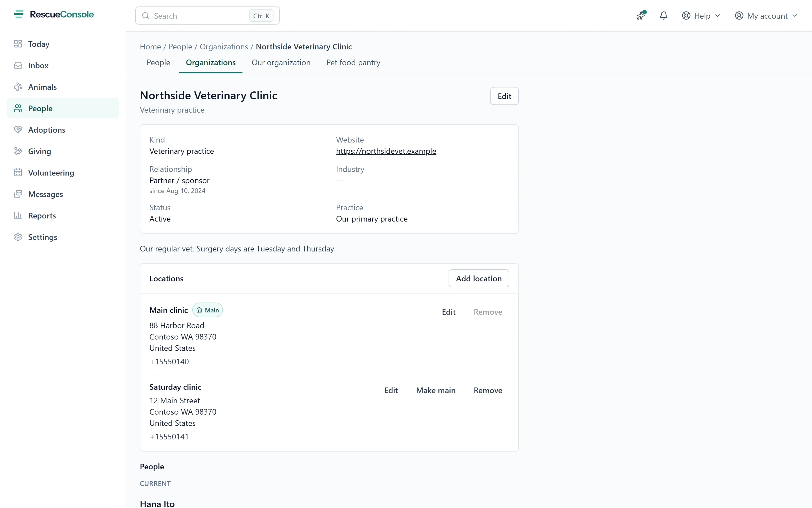Open the Settings gear icon

coord(18,237)
